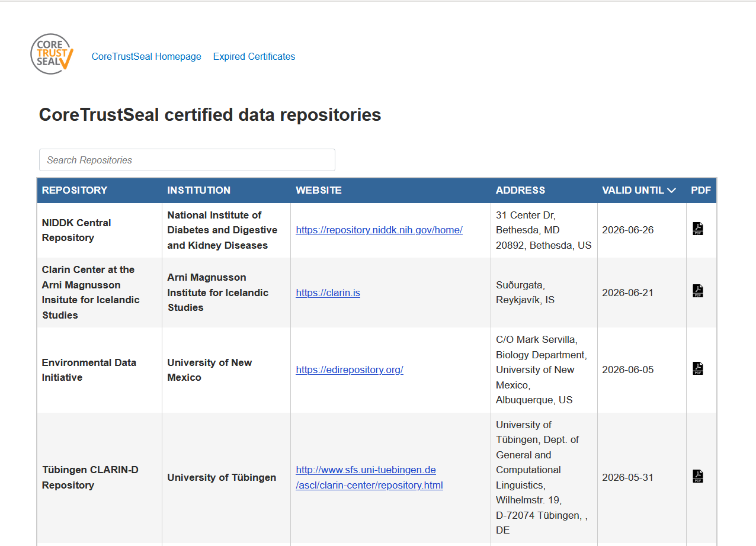Open PDF for Tübingen CLARIN-D Repository
Viewport: 756px width, 546px height.
(698, 476)
